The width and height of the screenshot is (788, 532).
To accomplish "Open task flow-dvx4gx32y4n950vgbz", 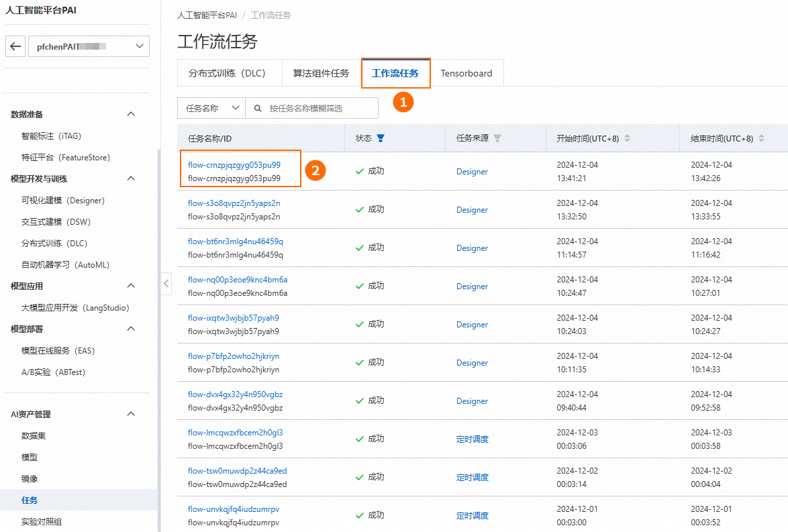I will pyautogui.click(x=235, y=394).
